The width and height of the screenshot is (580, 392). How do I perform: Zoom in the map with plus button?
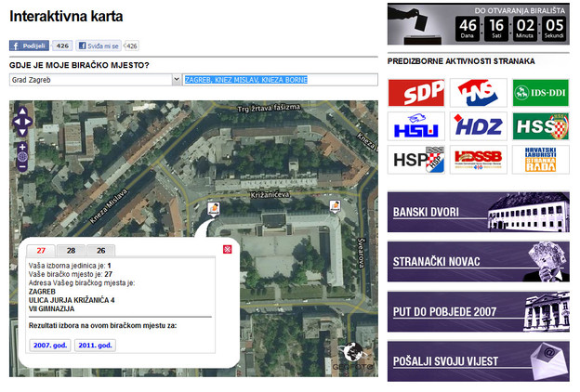(x=22, y=147)
